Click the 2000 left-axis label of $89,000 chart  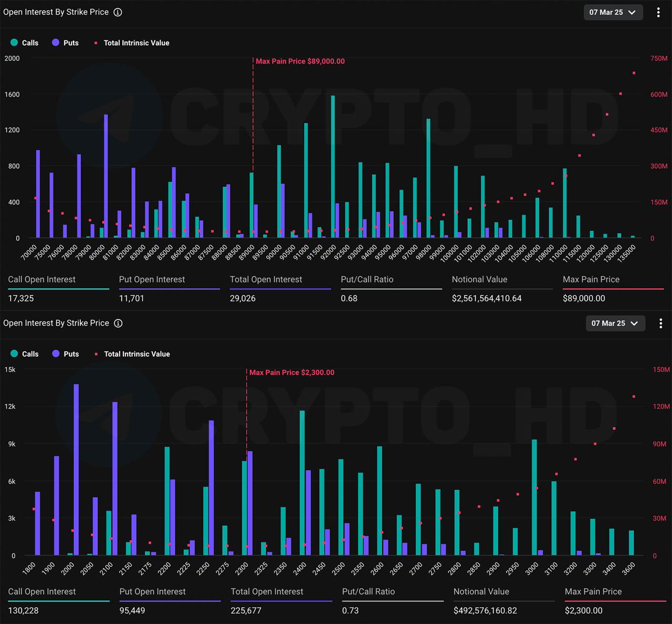[12, 58]
